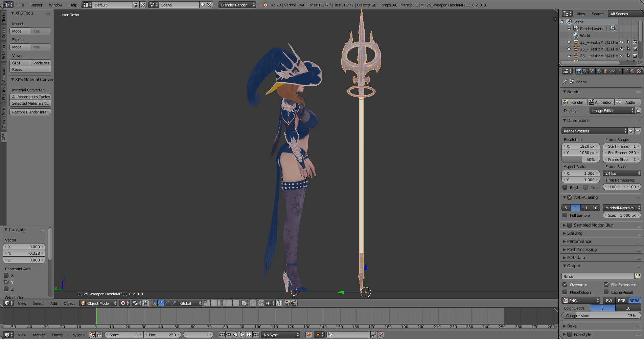644x339 pixels.
Task: Enable the Full Sample checkbox
Action: coord(565,215)
